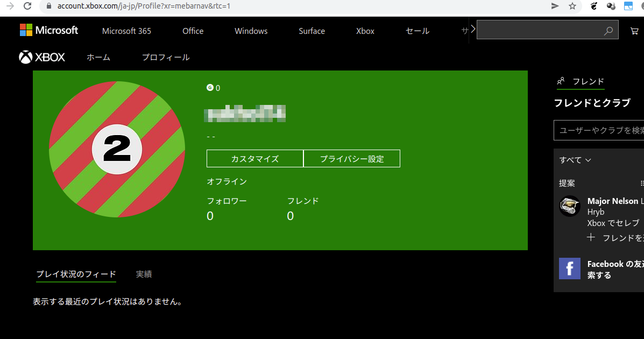Viewport: 644px width, 339px height.
Task: Click the gamerscore G icon
Action: [x=210, y=88]
